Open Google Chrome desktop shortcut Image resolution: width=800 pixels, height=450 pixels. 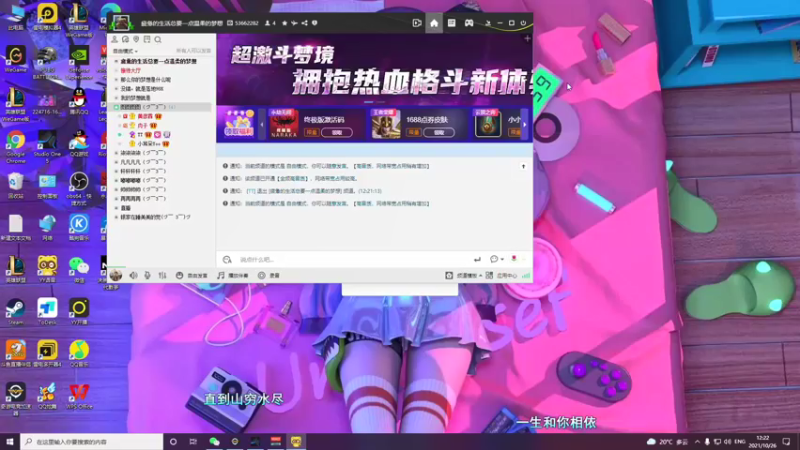click(x=15, y=146)
